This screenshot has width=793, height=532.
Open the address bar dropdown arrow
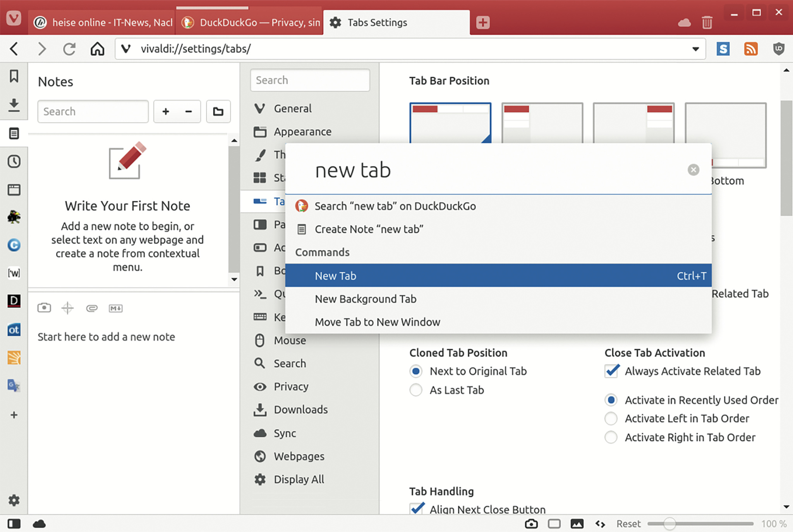tap(695, 49)
